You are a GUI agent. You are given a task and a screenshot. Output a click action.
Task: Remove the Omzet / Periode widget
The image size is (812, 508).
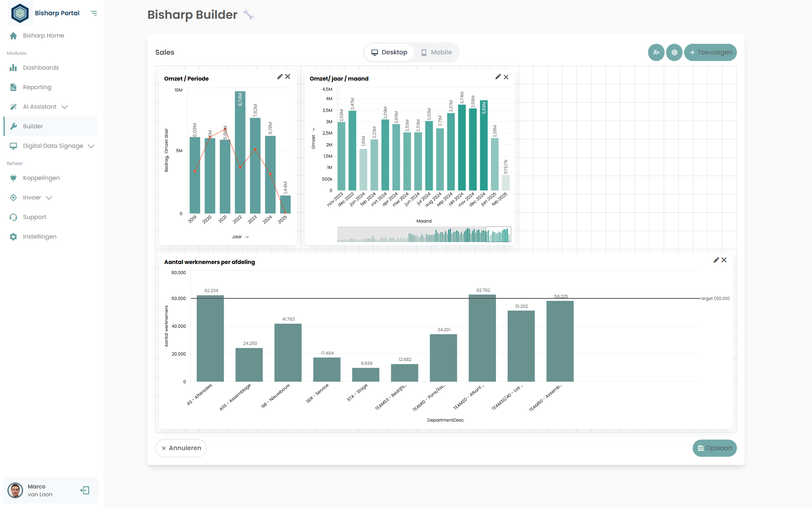(x=287, y=77)
